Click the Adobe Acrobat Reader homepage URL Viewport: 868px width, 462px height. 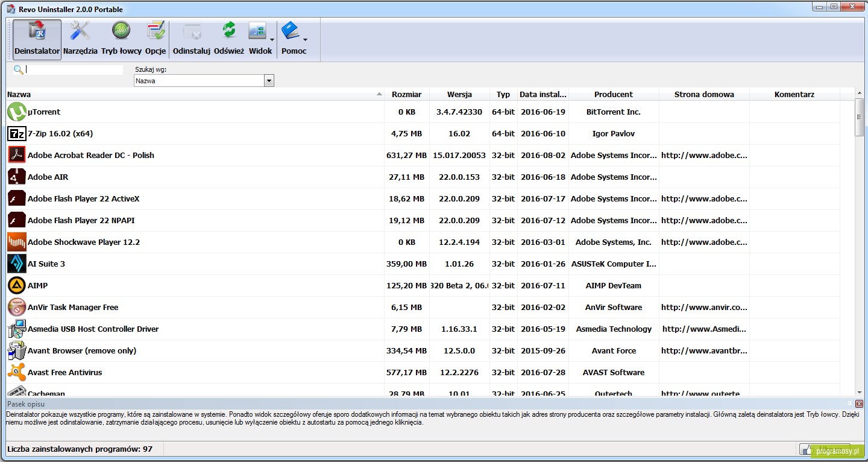coord(704,155)
